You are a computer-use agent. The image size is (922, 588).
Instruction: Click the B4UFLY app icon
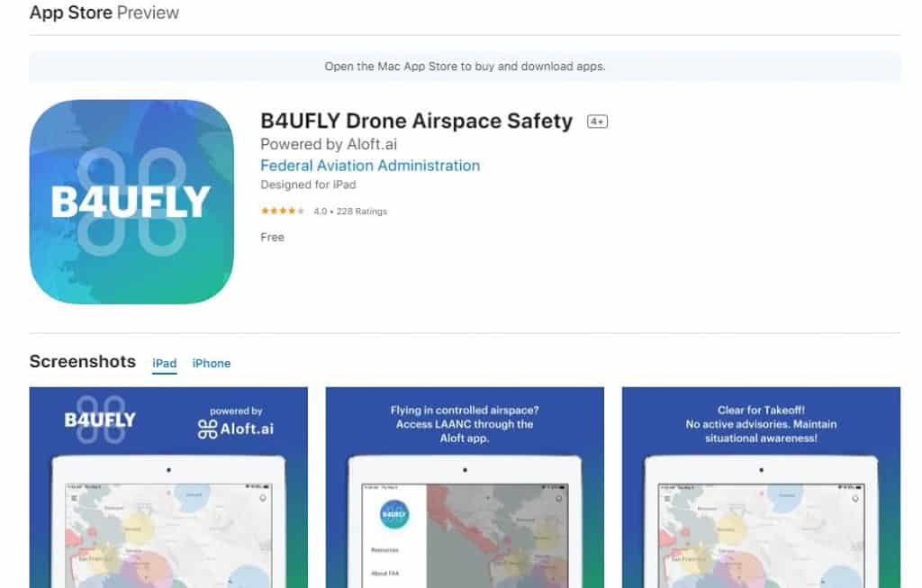(x=131, y=202)
